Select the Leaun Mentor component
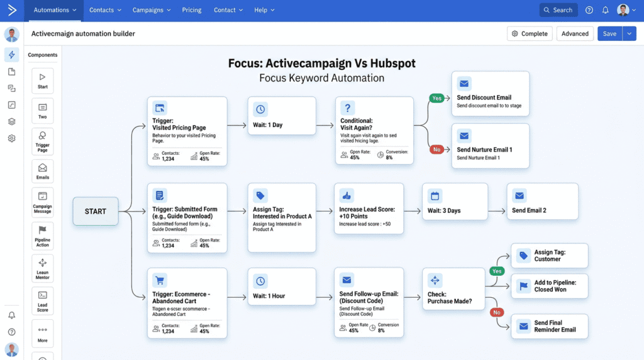 tap(43, 268)
